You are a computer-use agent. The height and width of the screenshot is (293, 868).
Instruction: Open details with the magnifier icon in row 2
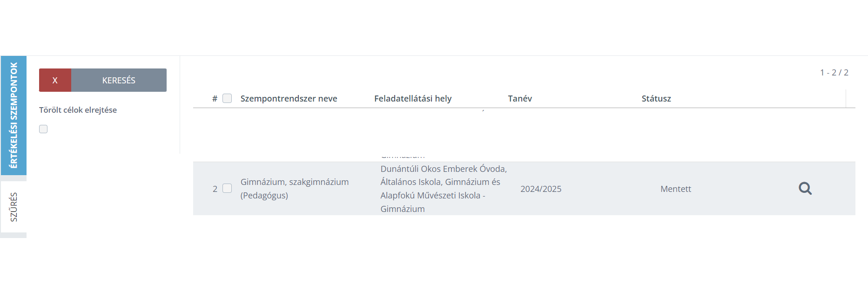pyautogui.click(x=805, y=188)
